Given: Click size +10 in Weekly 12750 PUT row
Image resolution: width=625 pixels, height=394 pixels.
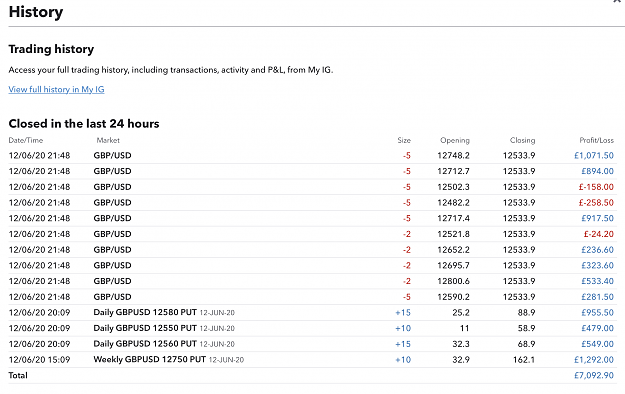Looking at the screenshot, I should (x=403, y=360).
